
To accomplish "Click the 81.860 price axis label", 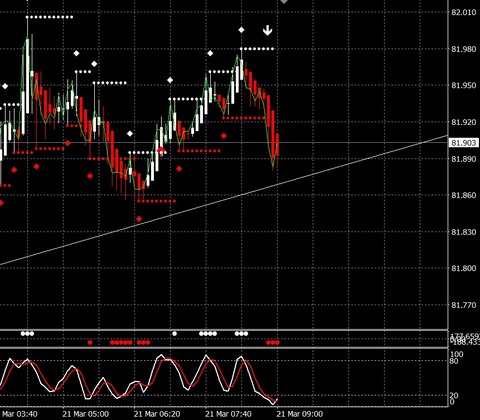I will [x=464, y=195].
